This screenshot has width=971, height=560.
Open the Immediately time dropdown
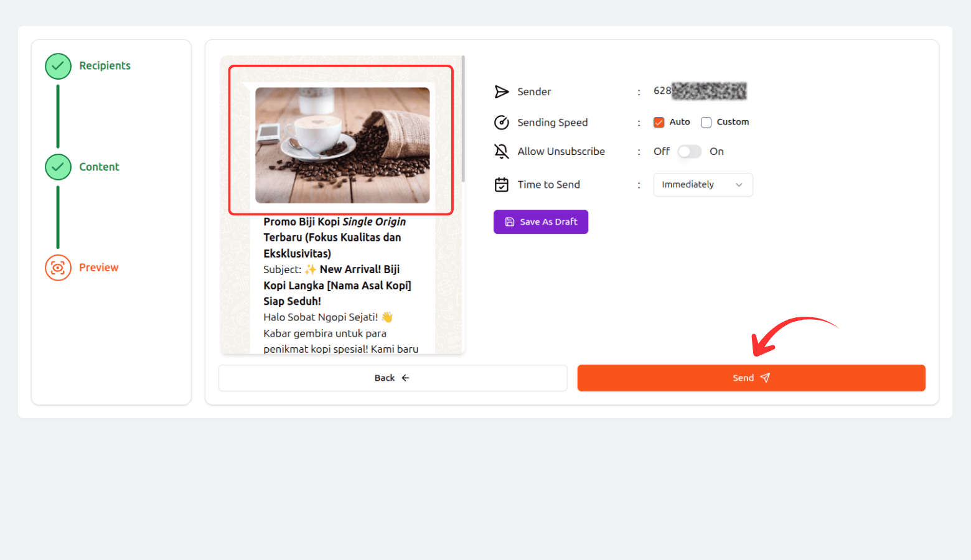pos(702,185)
